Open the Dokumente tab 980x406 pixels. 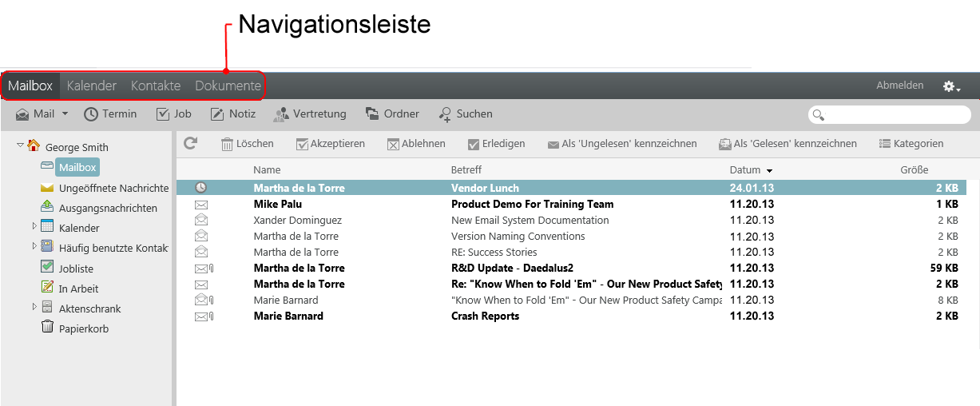tap(228, 86)
